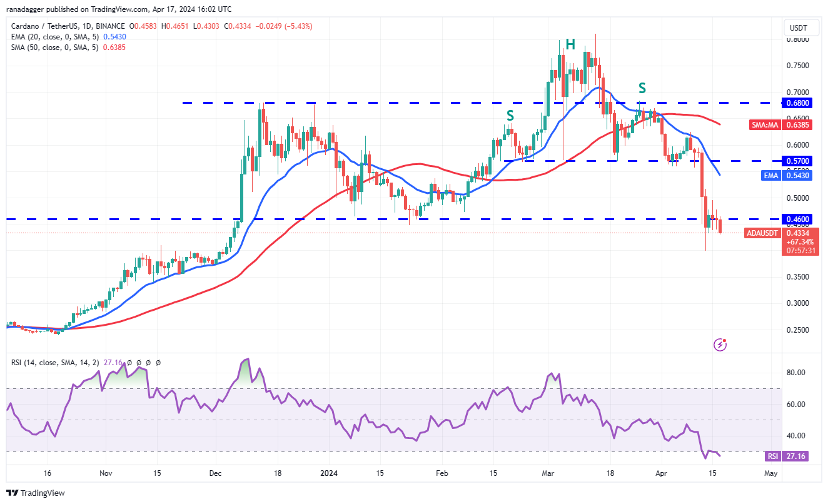Click the right S shoulder label
The height and width of the screenshot is (504, 828).
[x=642, y=88]
